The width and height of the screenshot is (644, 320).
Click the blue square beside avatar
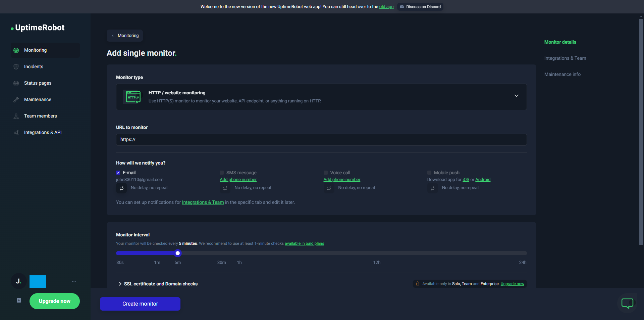coord(38,281)
